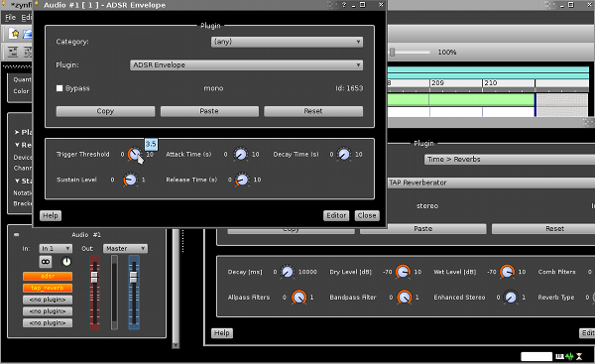The height and width of the screenshot is (364, 595).
Task: Click the Attack Time knob
Action: click(241, 154)
